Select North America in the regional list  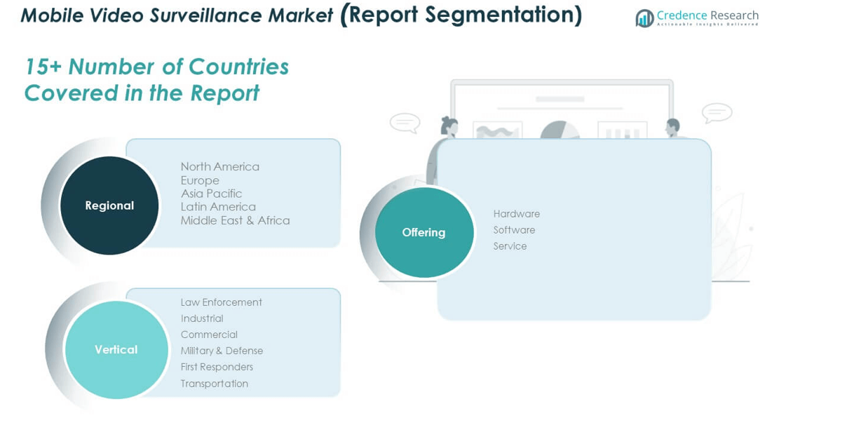220,167
